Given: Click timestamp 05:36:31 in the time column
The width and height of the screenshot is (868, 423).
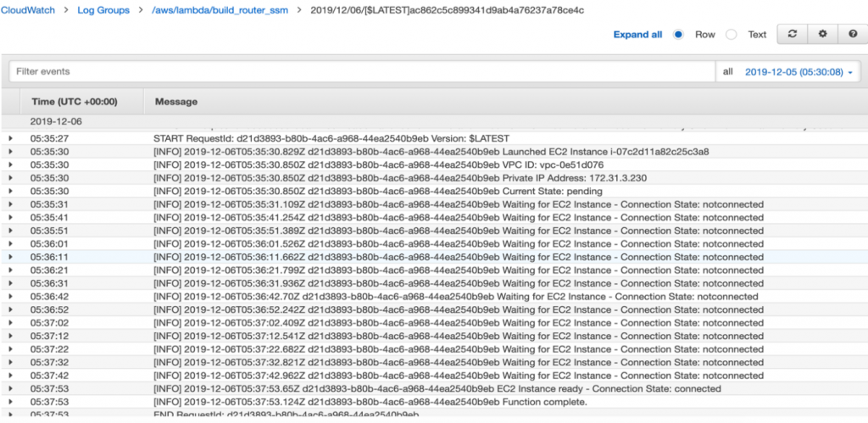Looking at the screenshot, I should coord(49,283).
